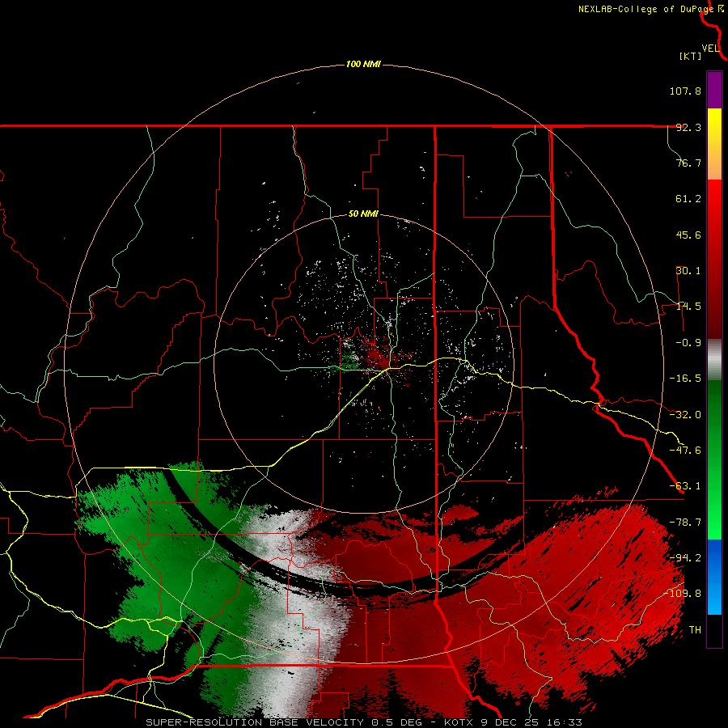728x728 pixels.
Task: Select the -32.0 legend value
Action: tap(685, 415)
